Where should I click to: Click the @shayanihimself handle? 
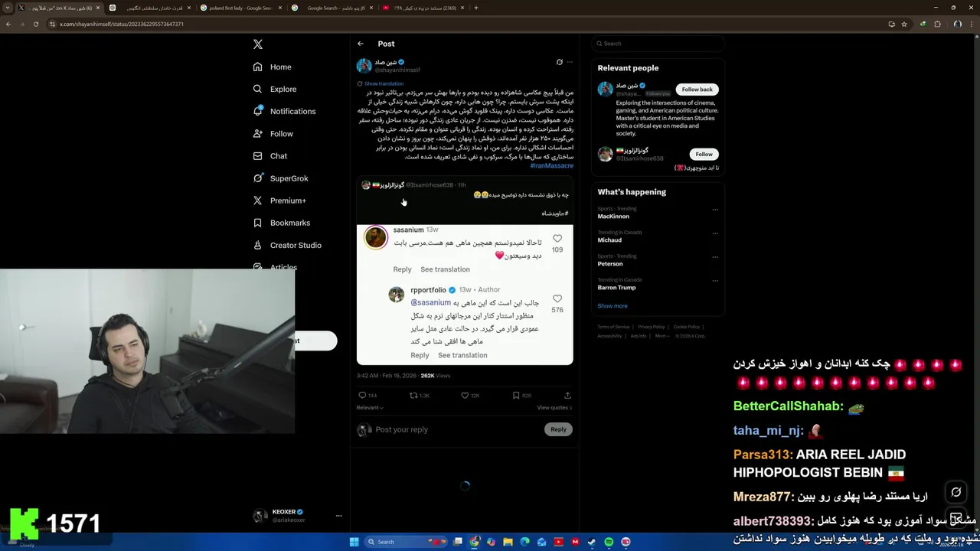coord(397,70)
